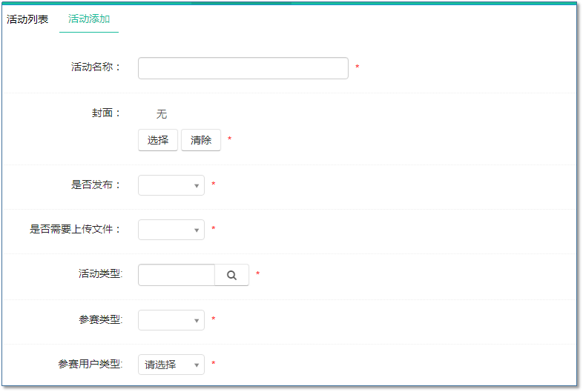
Task: Click the 无 cover placeholder text
Action: [162, 114]
